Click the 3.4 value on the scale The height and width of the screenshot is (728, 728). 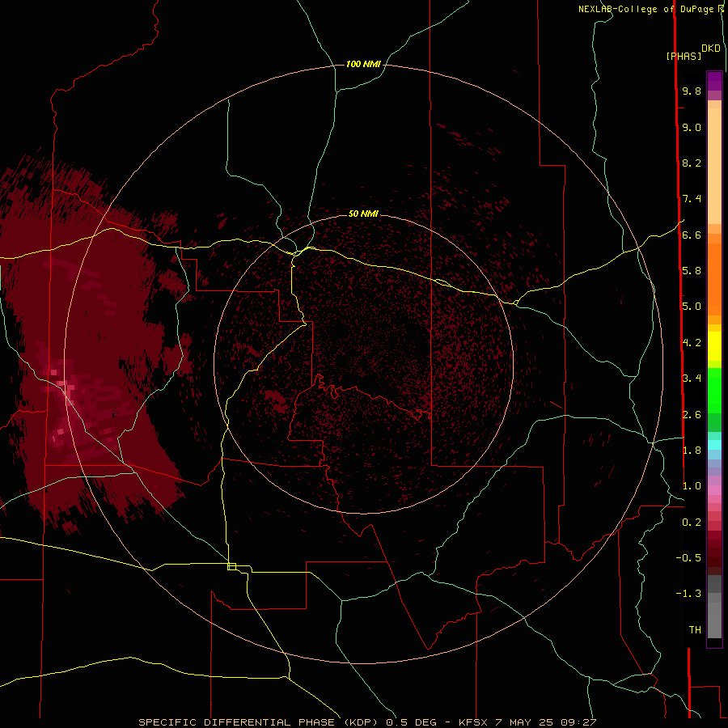[x=692, y=378]
